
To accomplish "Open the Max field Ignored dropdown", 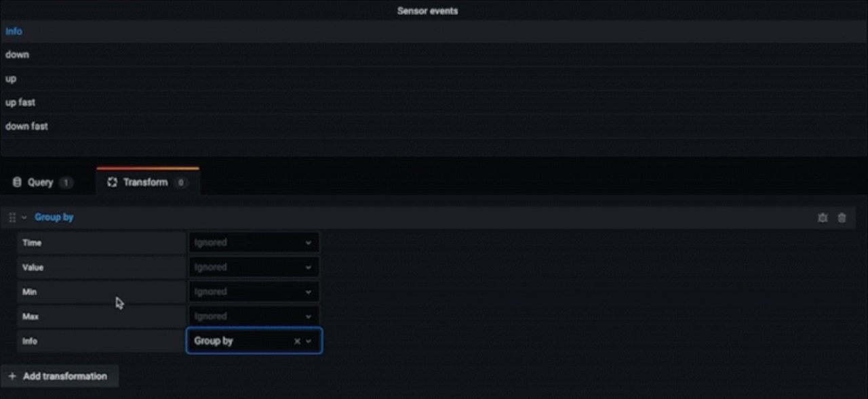I will (x=253, y=316).
